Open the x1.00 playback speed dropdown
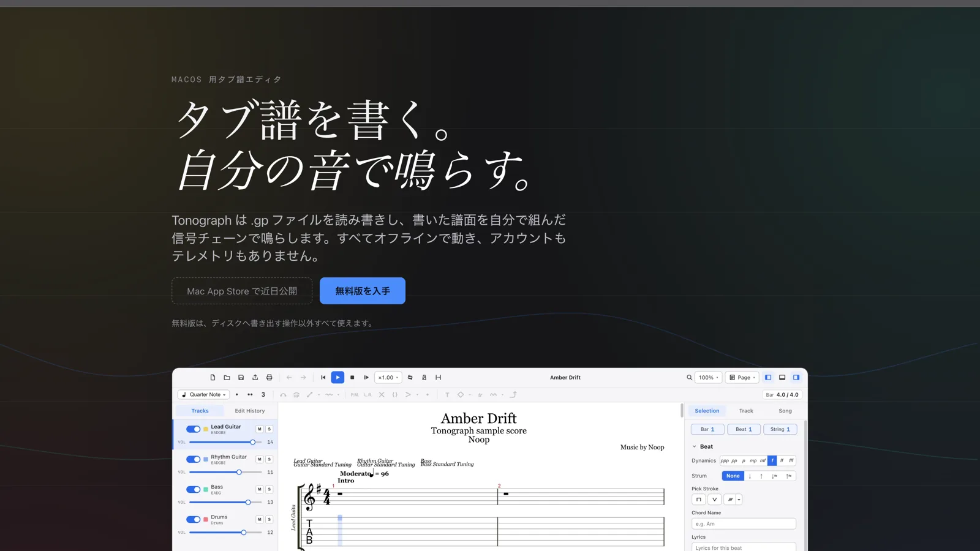980x551 pixels. (388, 378)
